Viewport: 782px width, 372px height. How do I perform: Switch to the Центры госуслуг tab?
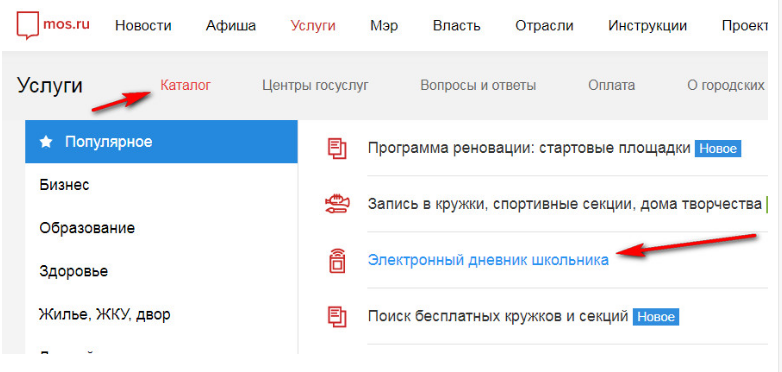point(315,86)
